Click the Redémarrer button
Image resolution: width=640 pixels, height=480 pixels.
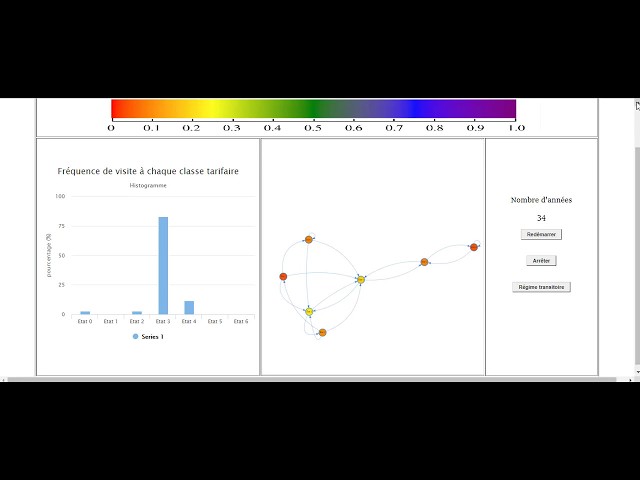point(541,235)
